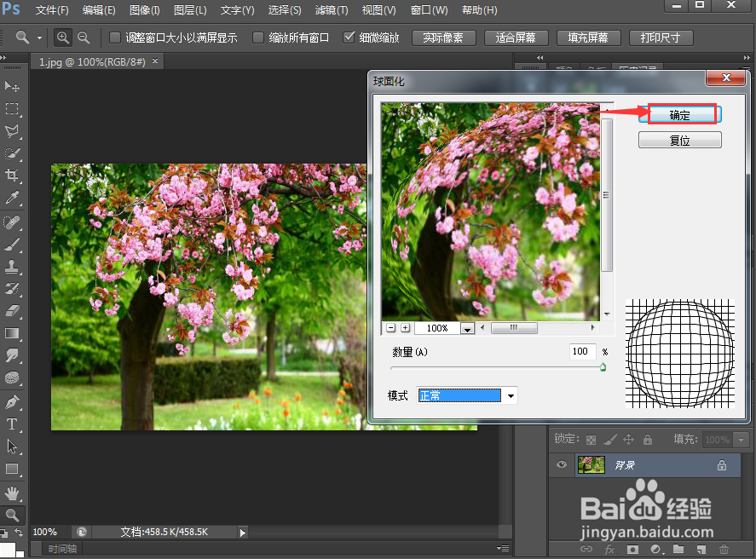Open the Filter menu
Screen dimensions: 756x559
tap(332, 10)
